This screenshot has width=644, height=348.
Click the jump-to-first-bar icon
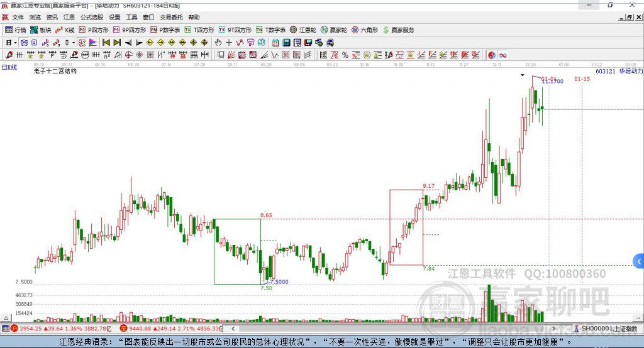click(x=106, y=43)
